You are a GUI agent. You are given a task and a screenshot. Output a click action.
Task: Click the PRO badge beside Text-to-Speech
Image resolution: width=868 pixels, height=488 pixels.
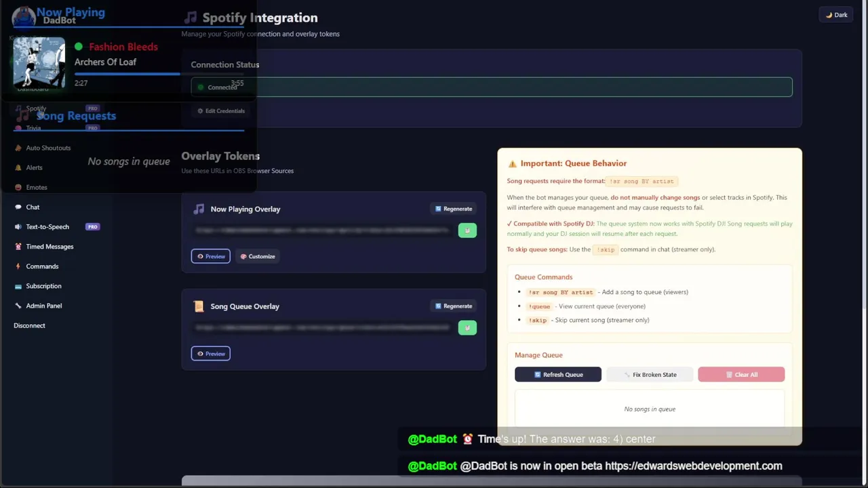point(92,226)
